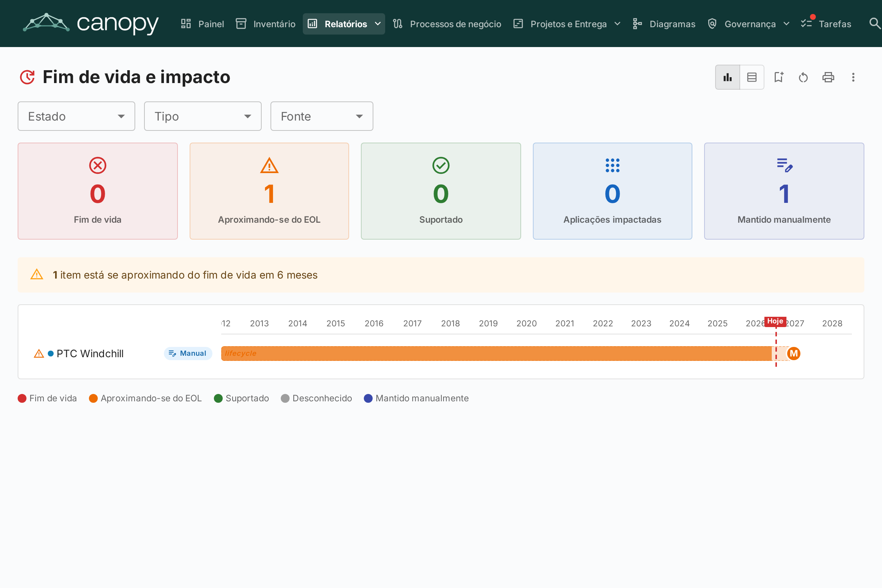Select the Aproximando-se do EOL card

[269, 191]
